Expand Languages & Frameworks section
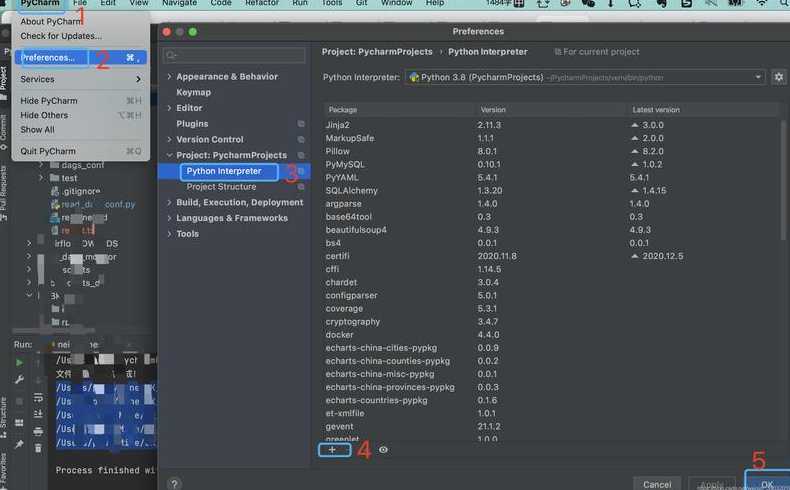Screen dimensions: 790x490 click(x=169, y=218)
